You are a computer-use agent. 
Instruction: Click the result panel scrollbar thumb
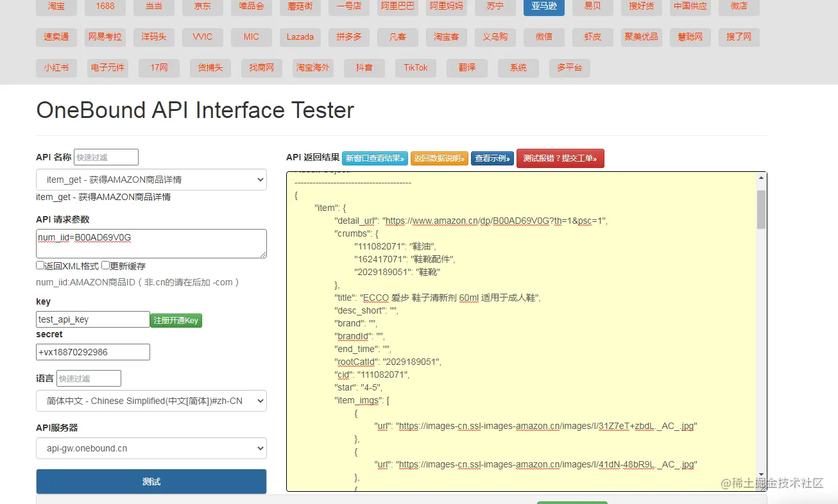coord(761,209)
